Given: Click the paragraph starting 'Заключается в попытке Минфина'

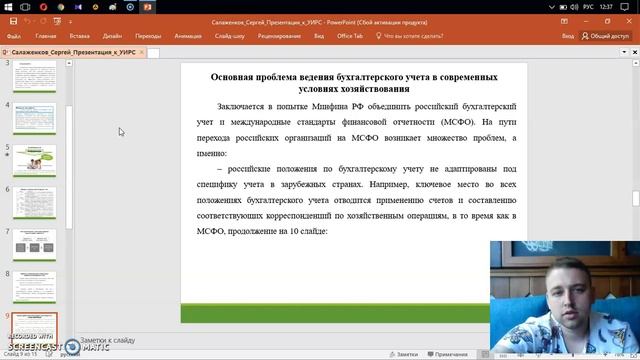Looking at the screenshot, I should pos(356,130).
